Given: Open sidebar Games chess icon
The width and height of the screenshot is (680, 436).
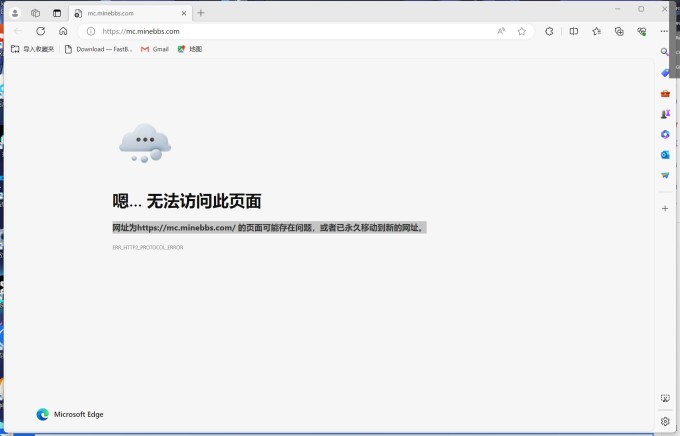Looking at the screenshot, I should coord(665,114).
